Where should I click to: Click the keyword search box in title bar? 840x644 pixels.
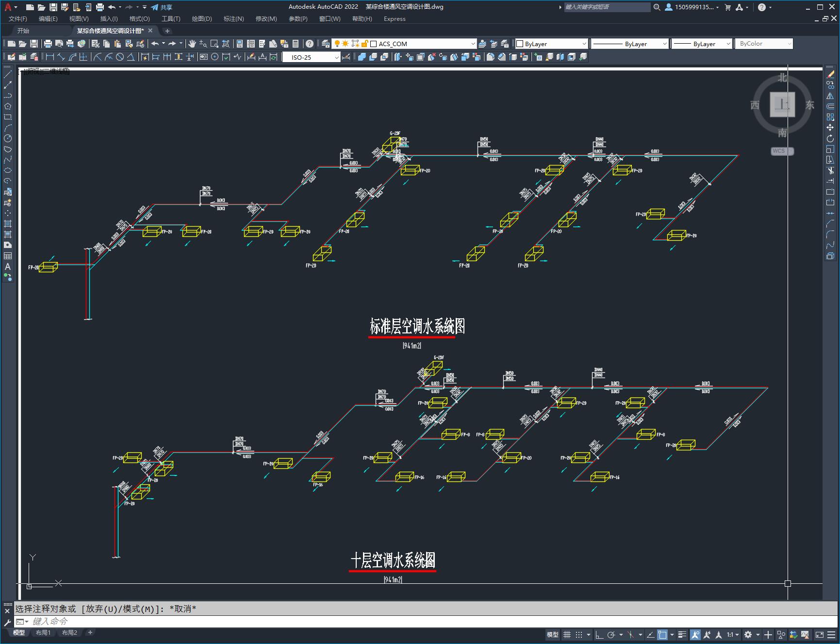coord(607,7)
